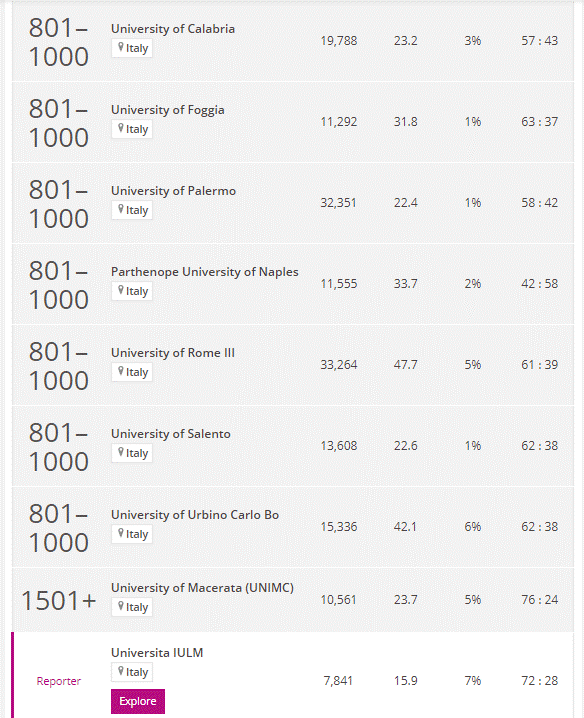The width and height of the screenshot is (584, 718).
Task: Open University of Salento page
Action: point(170,434)
